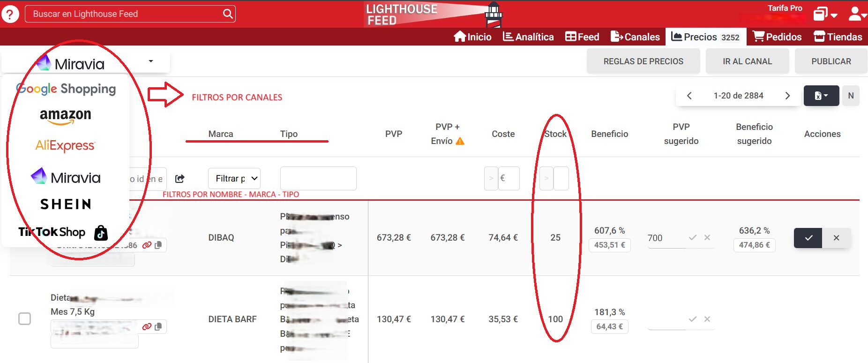Viewport: 868px width, 363px height.
Task: Edit the PVP sugerido 700 field
Action: pos(666,238)
